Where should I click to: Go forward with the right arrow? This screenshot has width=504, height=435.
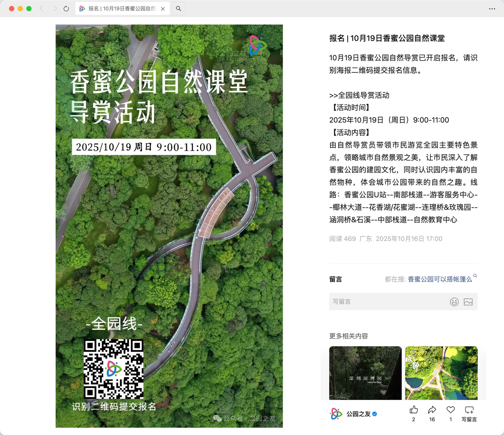(55, 8)
